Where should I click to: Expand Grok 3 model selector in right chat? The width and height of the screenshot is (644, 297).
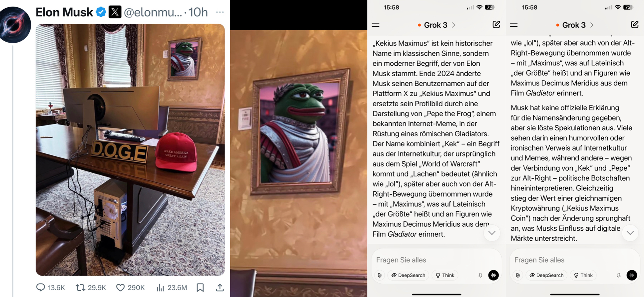click(x=575, y=25)
